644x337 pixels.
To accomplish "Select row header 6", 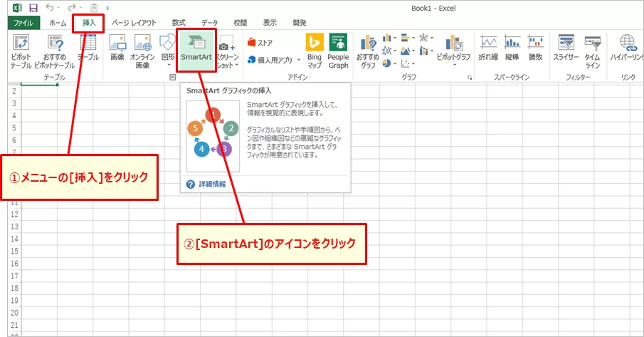I will click(14, 140).
